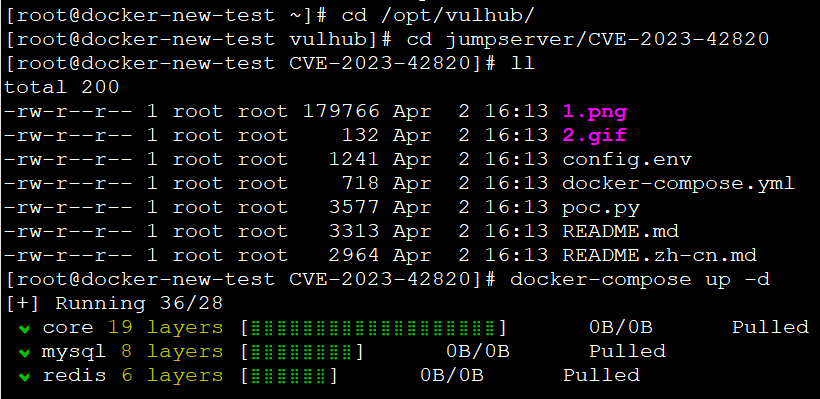Click the green checkmark beside redis

pos(24,377)
